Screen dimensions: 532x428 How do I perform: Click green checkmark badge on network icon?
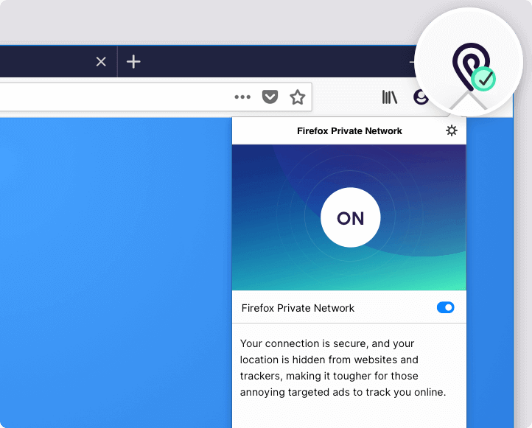[x=483, y=79]
